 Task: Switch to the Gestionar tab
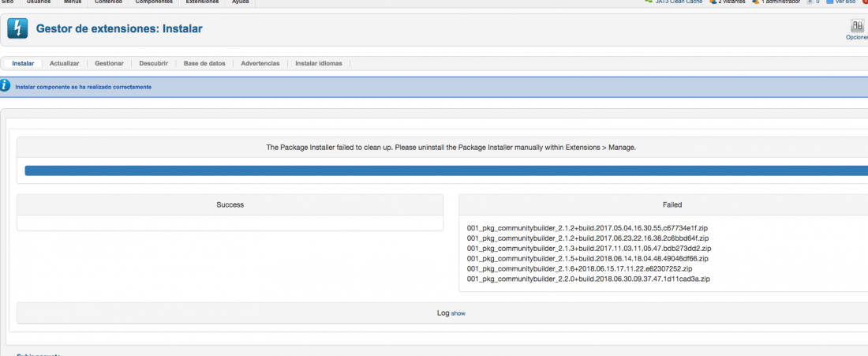point(109,64)
